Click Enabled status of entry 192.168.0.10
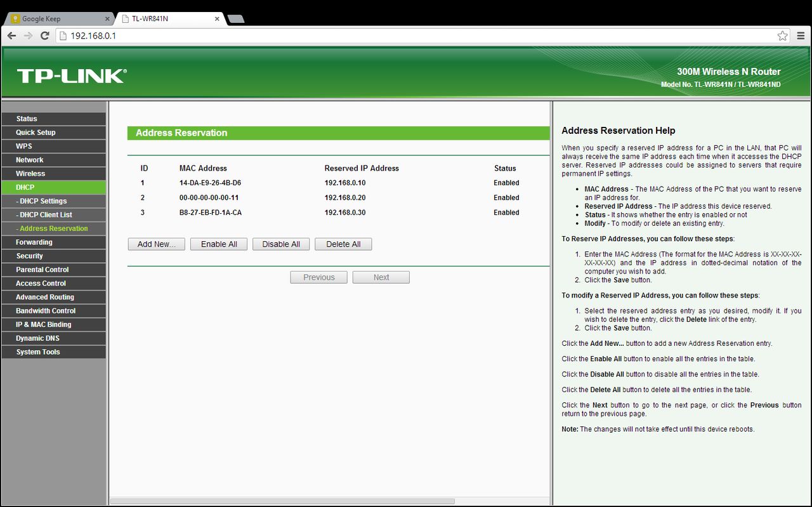This screenshot has width=812, height=507. [x=506, y=183]
